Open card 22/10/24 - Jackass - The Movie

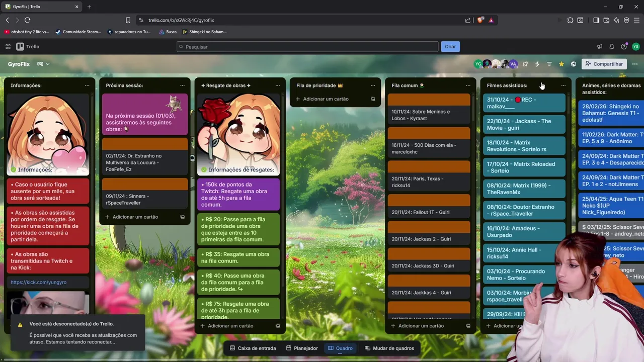click(523, 125)
